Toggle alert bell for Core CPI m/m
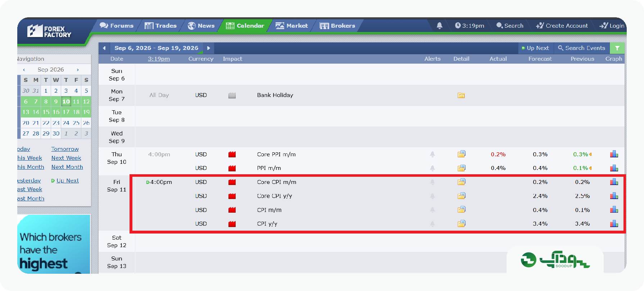644x291 pixels. click(x=432, y=182)
